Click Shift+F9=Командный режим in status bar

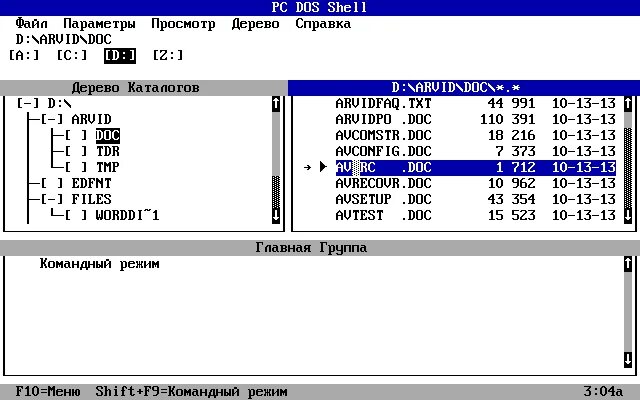[x=191, y=392]
